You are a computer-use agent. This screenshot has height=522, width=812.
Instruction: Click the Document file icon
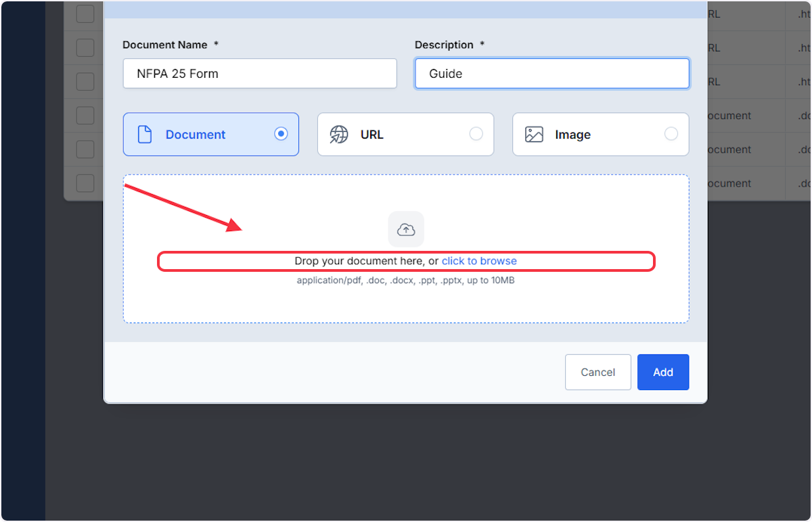coord(145,135)
